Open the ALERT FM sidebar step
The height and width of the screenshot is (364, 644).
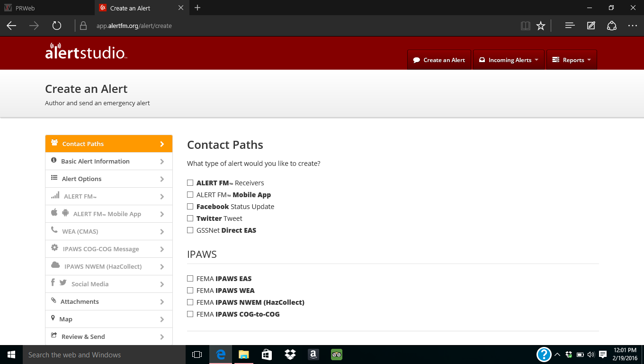pyautogui.click(x=109, y=196)
